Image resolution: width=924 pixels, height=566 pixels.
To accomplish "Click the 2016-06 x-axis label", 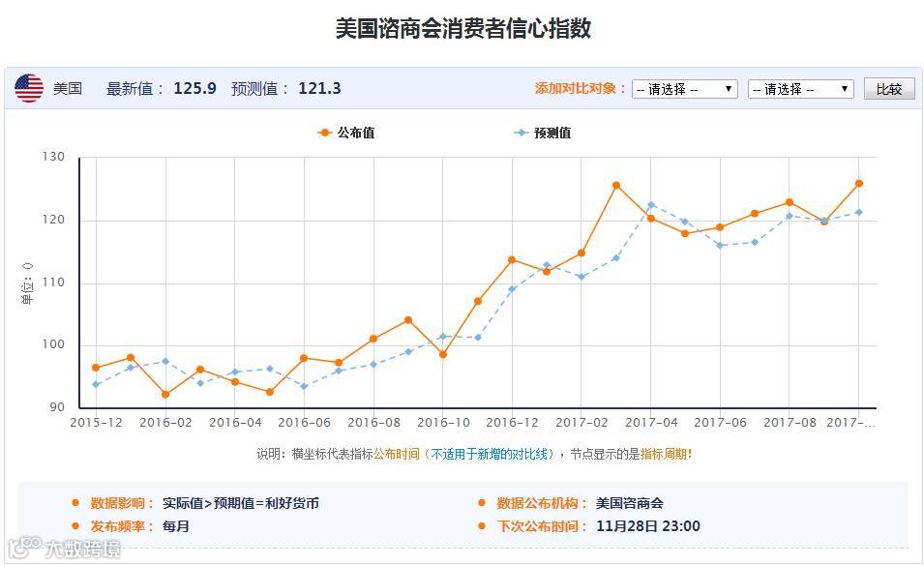I will coord(304,422).
